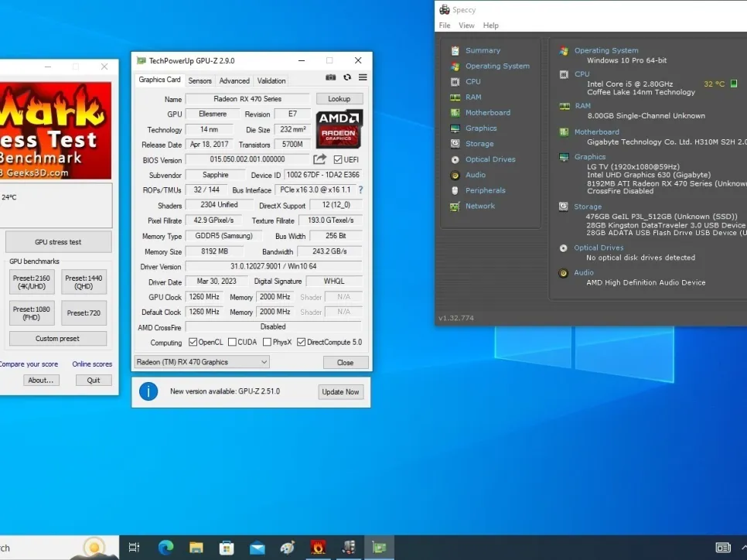Click the Name field showing Radeon RX 470 Series
This screenshot has height=560, width=747.
pyautogui.click(x=247, y=99)
